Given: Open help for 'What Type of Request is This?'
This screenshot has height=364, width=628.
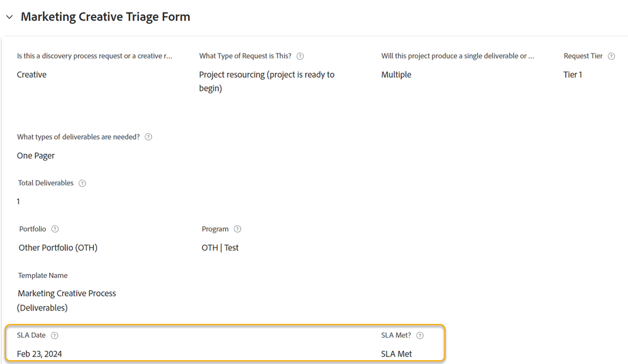Looking at the screenshot, I should tap(300, 56).
